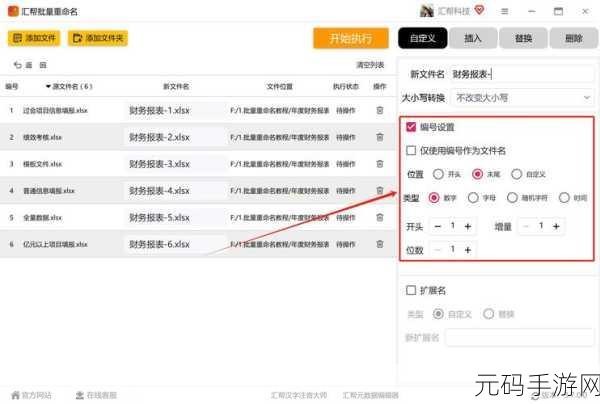This screenshot has width=600, height=404.
Task: Open the 汇帮元数据编辑器 footer link
Action: (370, 395)
